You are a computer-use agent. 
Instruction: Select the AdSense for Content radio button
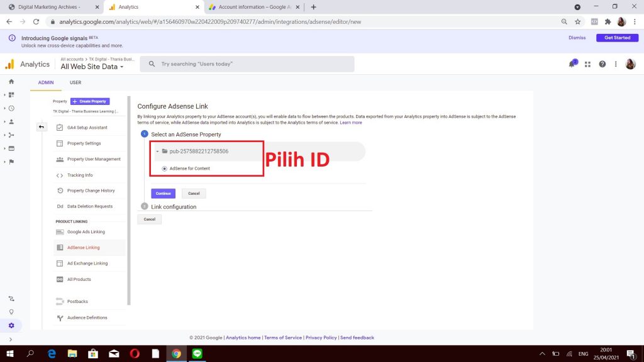[x=165, y=168]
